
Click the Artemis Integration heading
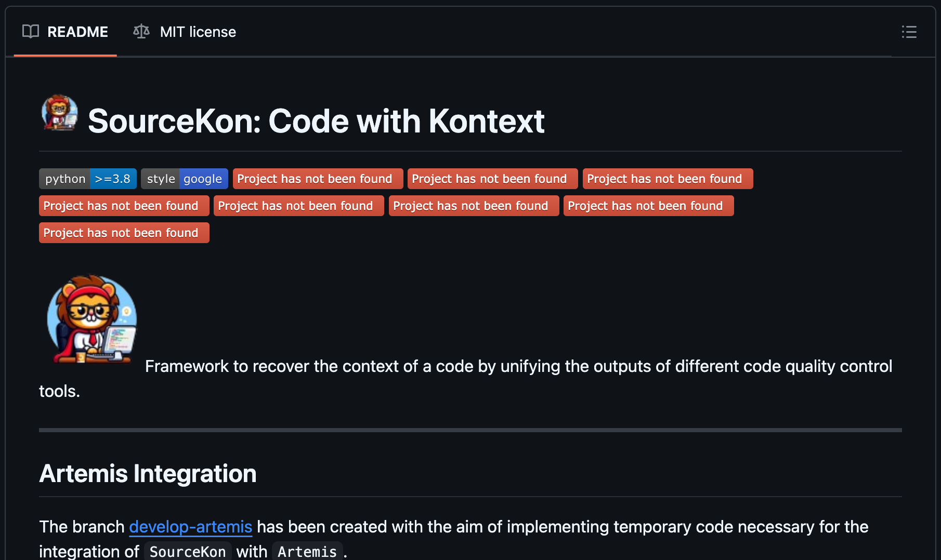coord(148,474)
